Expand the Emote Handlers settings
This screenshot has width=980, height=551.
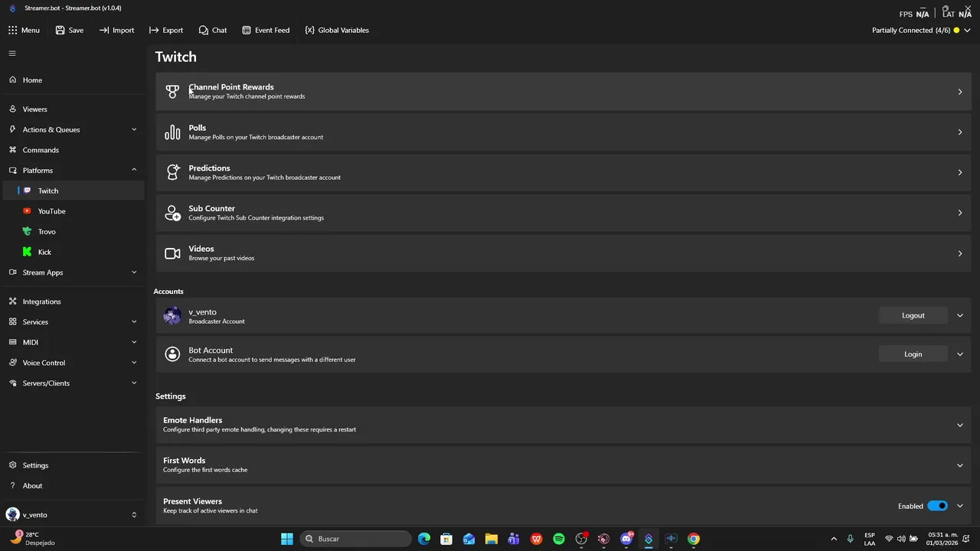(563, 425)
